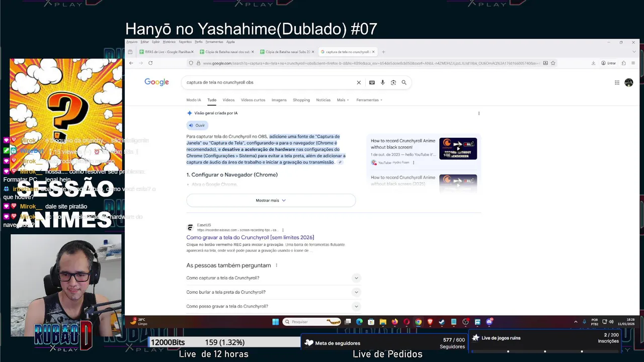Switch to the 'RIFAS de Live - Google Planilhas' tab
644x362 pixels.
click(x=166, y=52)
